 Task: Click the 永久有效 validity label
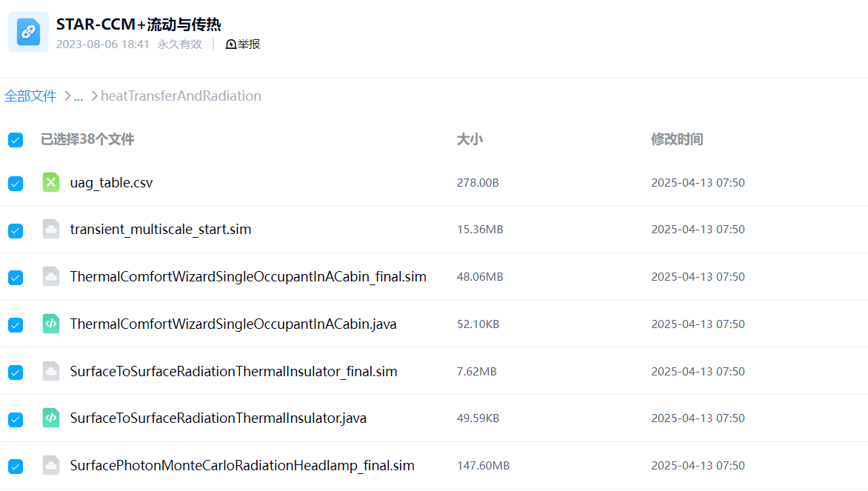coord(179,44)
